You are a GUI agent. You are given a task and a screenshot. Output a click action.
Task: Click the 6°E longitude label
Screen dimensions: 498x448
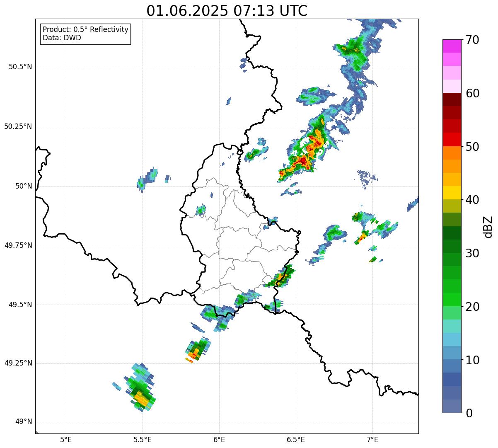[219, 439]
